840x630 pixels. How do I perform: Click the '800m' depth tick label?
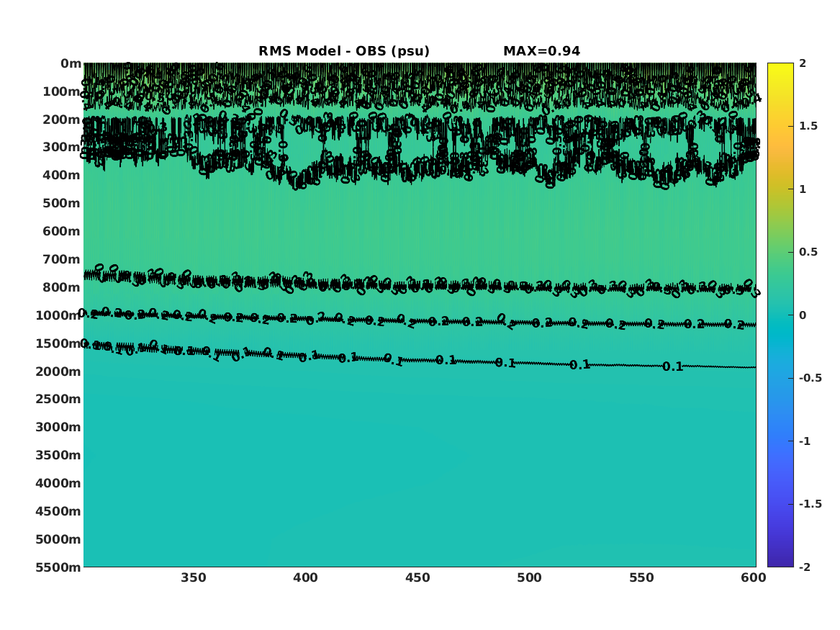pyautogui.click(x=62, y=287)
